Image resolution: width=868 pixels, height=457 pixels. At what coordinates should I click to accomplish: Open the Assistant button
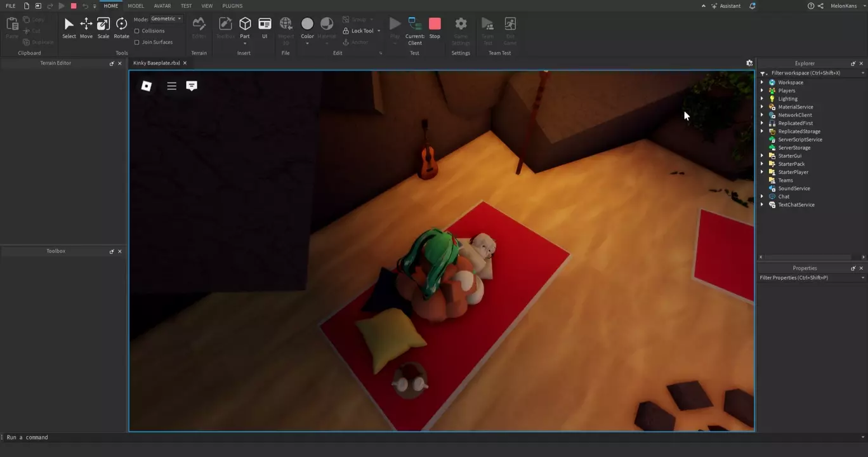coord(726,6)
